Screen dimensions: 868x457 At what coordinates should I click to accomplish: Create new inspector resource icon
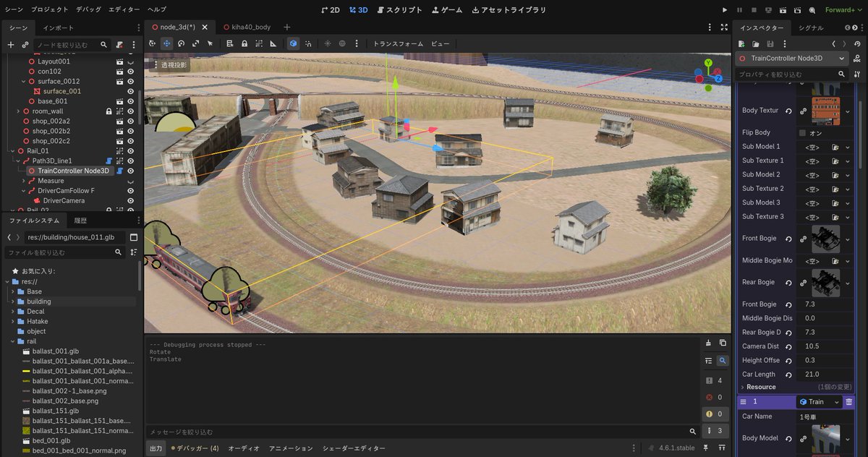[x=743, y=44]
